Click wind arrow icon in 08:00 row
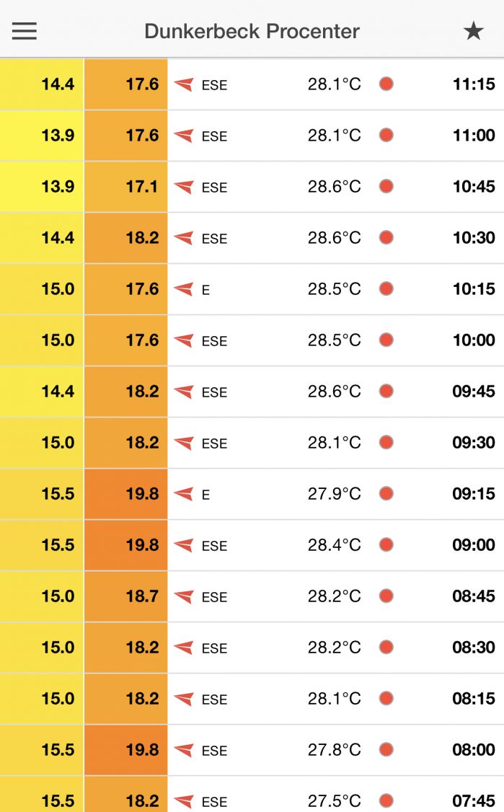Viewport: 504px width, 812px height. (x=184, y=750)
